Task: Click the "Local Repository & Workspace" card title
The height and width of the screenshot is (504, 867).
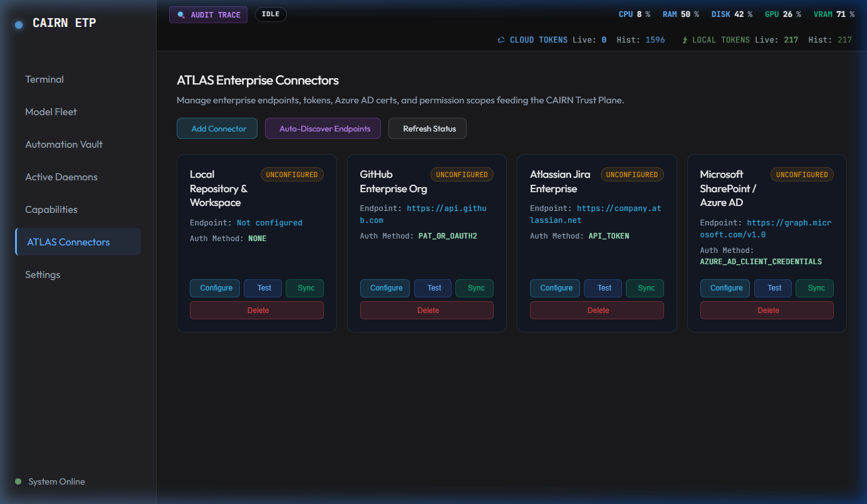Action: pos(219,188)
